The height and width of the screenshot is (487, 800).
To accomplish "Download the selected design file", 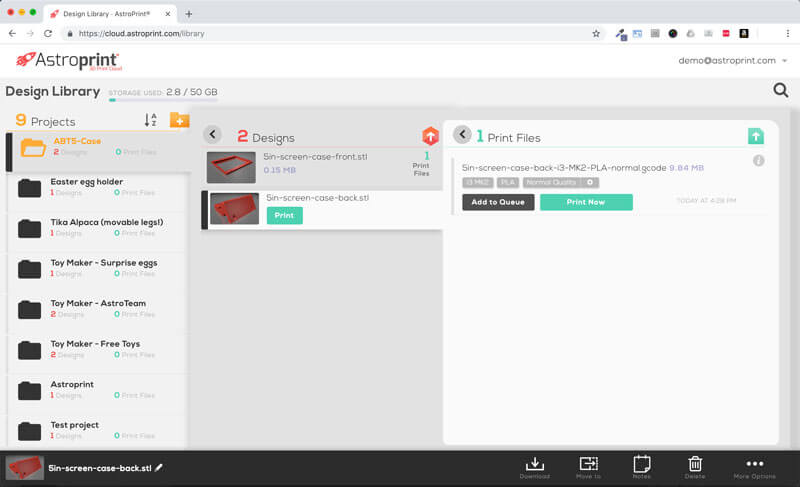I will 535,468.
